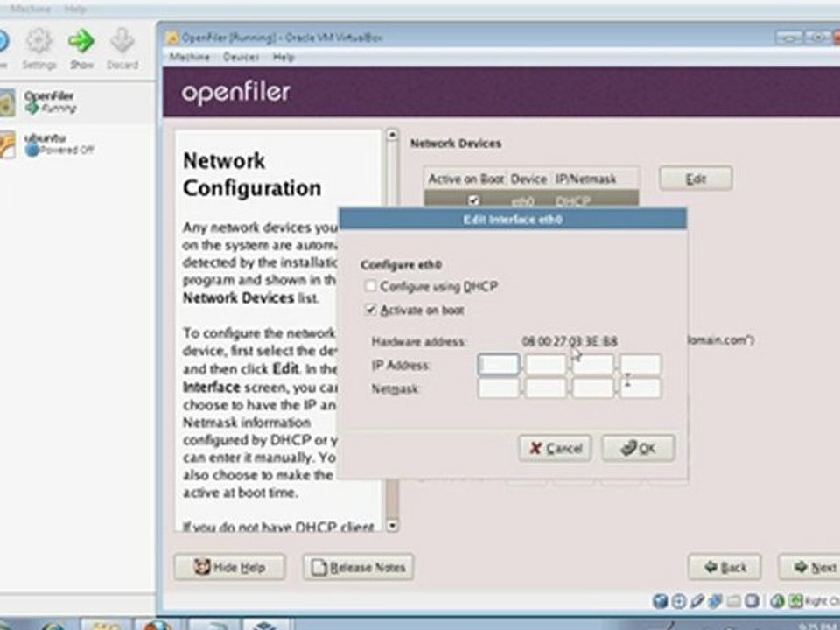840x630 pixels.
Task: Click Active on Boot column header
Action: pos(465,178)
